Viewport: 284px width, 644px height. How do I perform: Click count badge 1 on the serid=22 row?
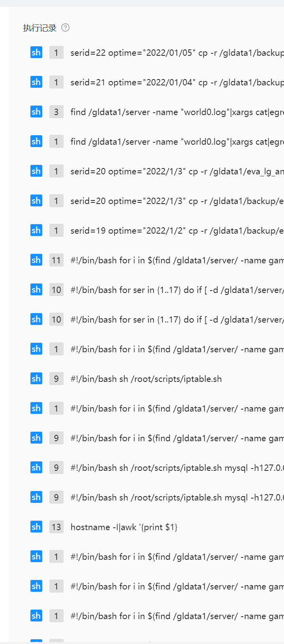point(56,53)
